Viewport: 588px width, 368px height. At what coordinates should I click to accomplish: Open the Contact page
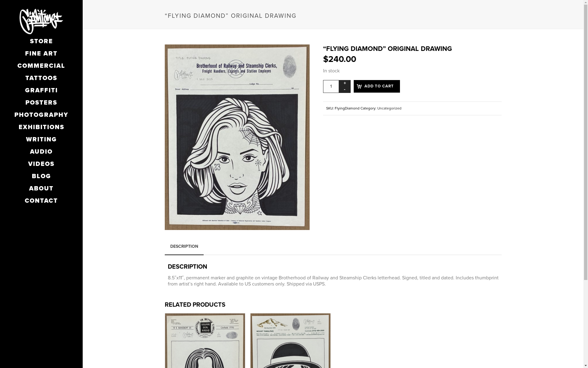(41, 201)
